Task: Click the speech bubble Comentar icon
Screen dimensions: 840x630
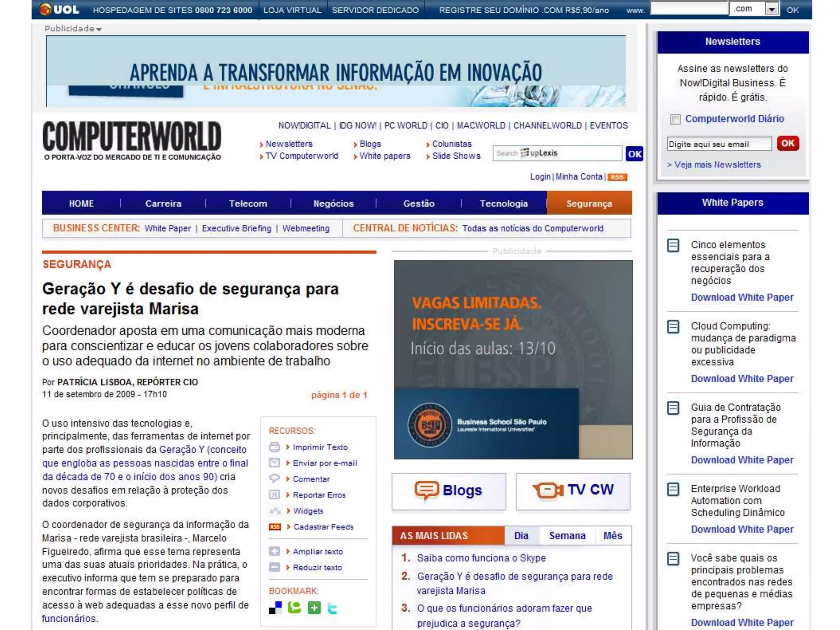Action: tap(274, 479)
